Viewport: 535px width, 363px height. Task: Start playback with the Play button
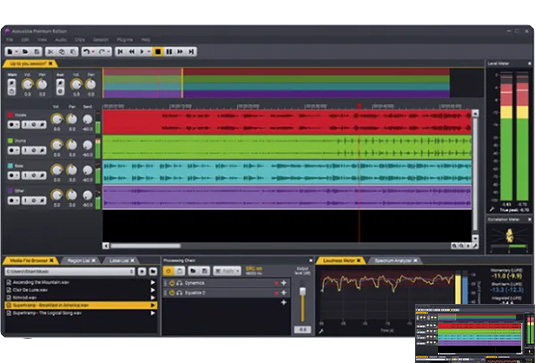coord(142,52)
